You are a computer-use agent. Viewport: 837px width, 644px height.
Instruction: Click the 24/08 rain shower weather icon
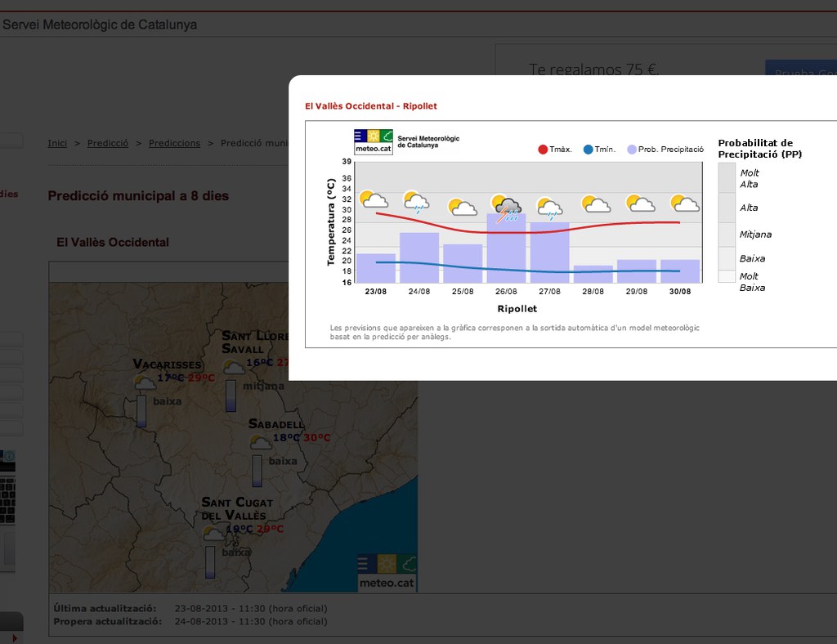(x=417, y=201)
